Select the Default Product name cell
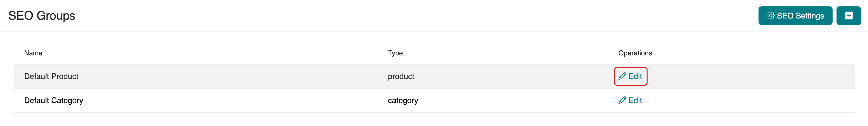Screen dimensions: 868x126 click(51, 76)
